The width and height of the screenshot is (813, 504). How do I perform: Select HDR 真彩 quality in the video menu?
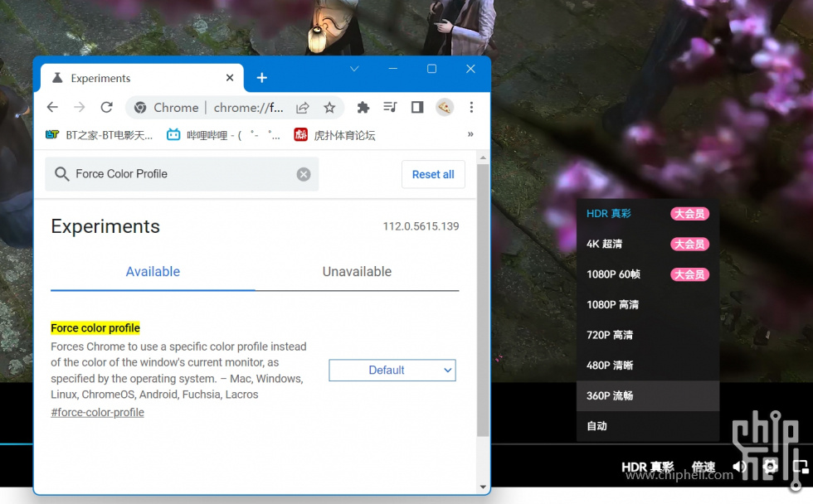[648, 213]
